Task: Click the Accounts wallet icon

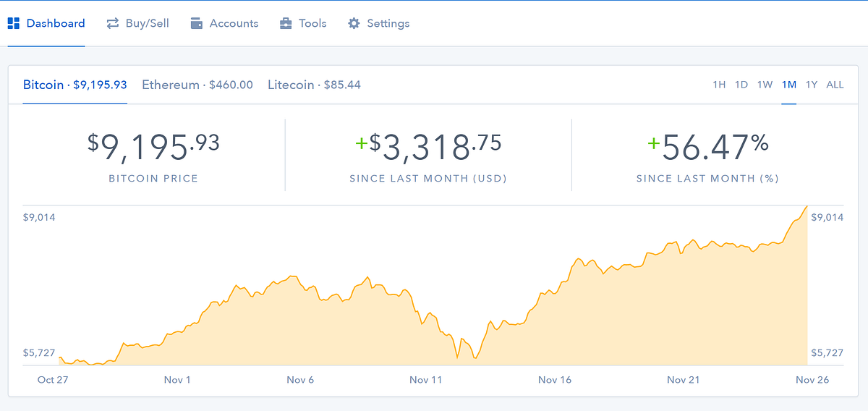Action: 197,23
